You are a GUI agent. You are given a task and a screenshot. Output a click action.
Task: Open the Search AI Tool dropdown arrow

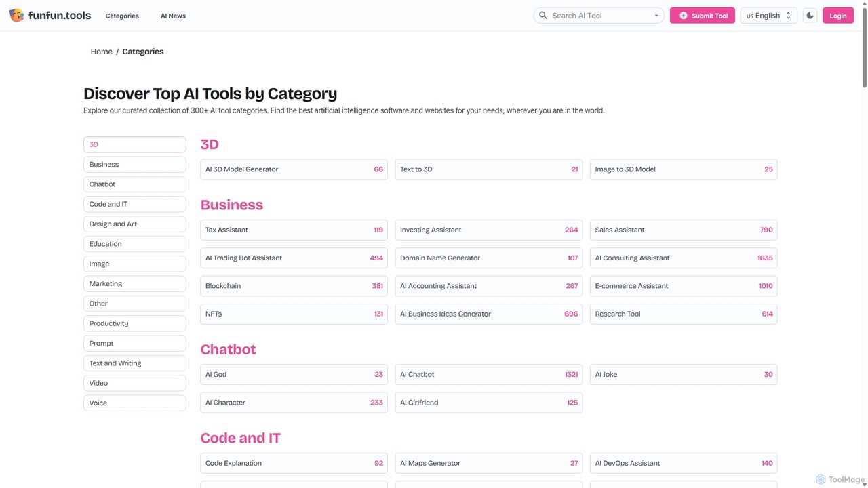tap(656, 16)
